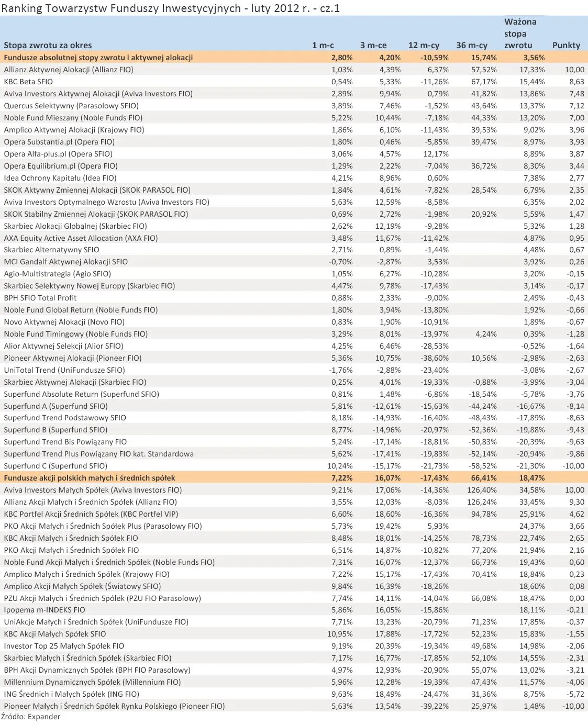Click 'Investor Top 25 Małych Spółek FIO'
The image size is (588, 725).
click(x=64, y=646)
